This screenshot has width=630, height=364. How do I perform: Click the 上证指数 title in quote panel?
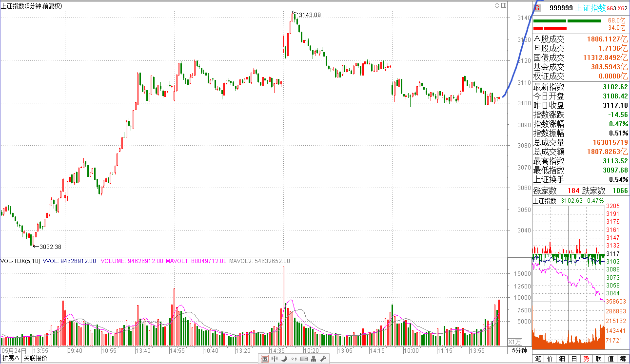[590, 8]
